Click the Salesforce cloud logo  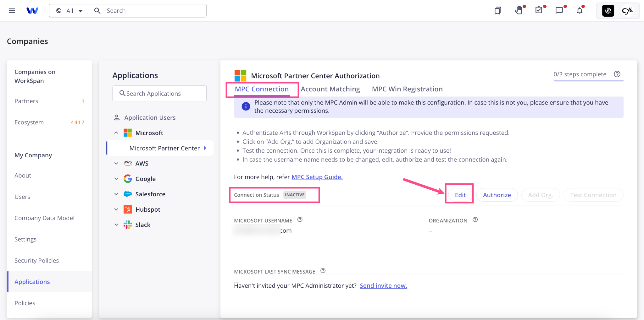[x=128, y=194]
